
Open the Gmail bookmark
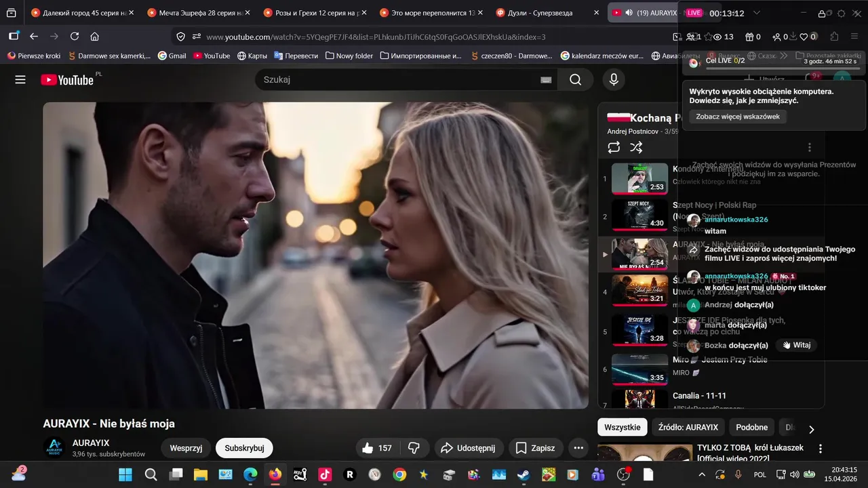172,56
